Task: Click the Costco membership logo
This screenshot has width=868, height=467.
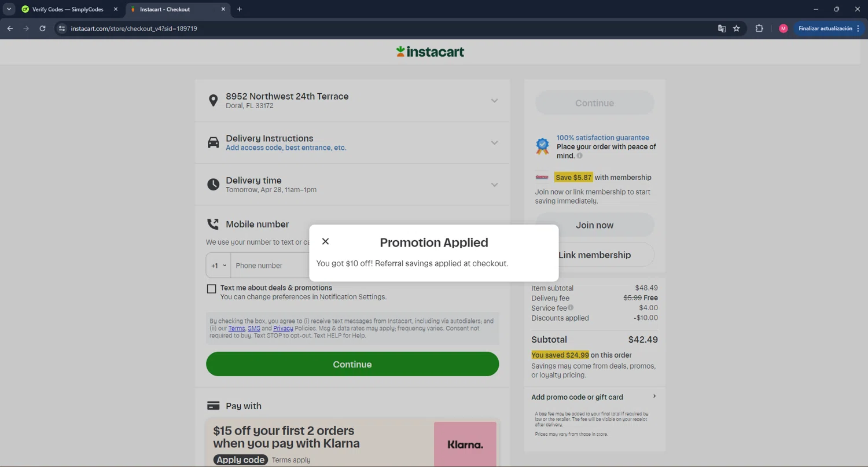Action: pyautogui.click(x=542, y=177)
